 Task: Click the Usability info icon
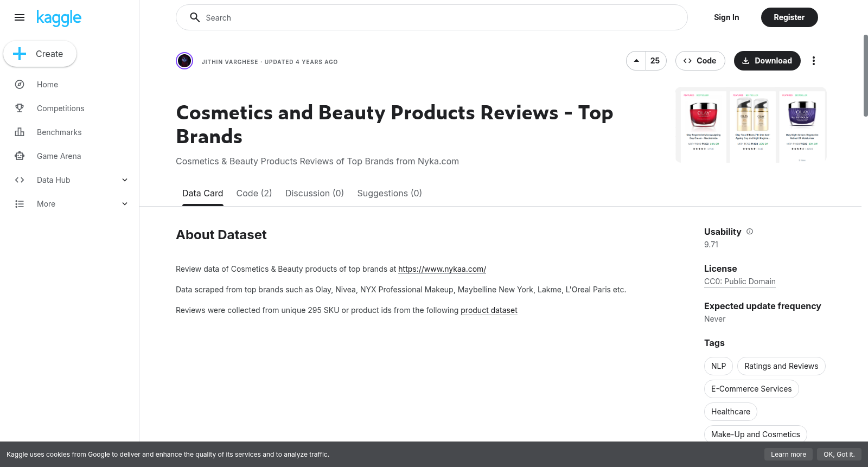click(x=750, y=232)
